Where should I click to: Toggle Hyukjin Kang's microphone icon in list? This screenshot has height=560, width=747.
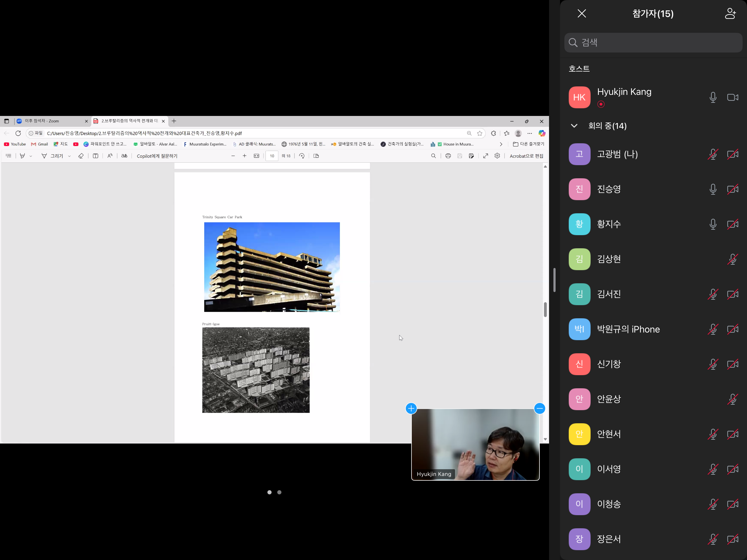[713, 97]
